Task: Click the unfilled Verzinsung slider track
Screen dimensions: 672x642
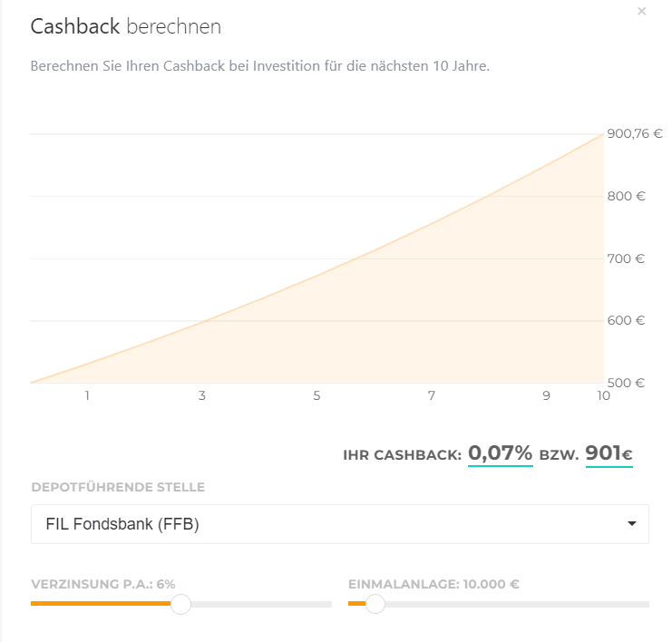Action: click(x=261, y=604)
